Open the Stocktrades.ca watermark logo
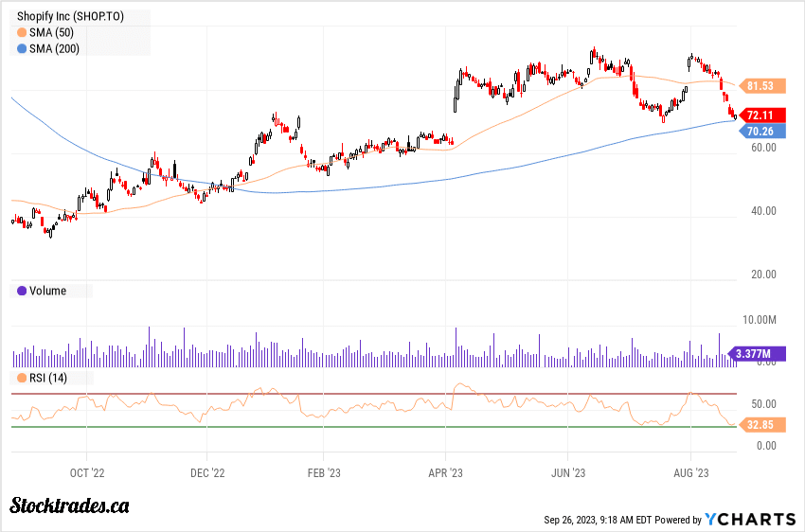The width and height of the screenshot is (805, 532). point(69,505)
